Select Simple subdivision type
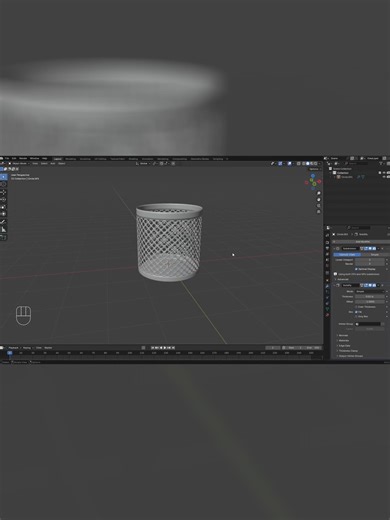The image size is (390, 520). pos(375,254)
